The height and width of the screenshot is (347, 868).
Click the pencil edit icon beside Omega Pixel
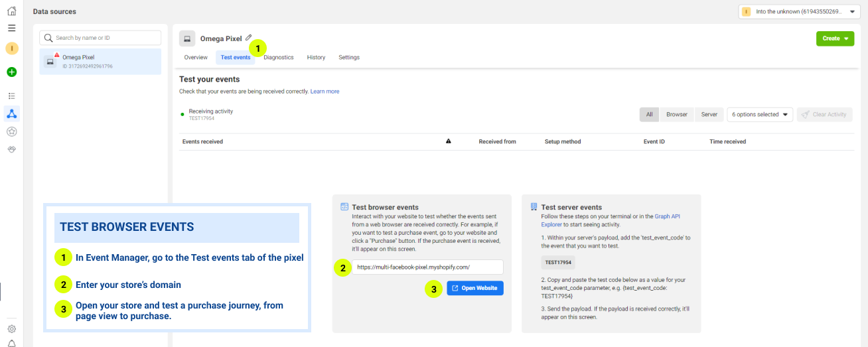[x=249, y=38]
